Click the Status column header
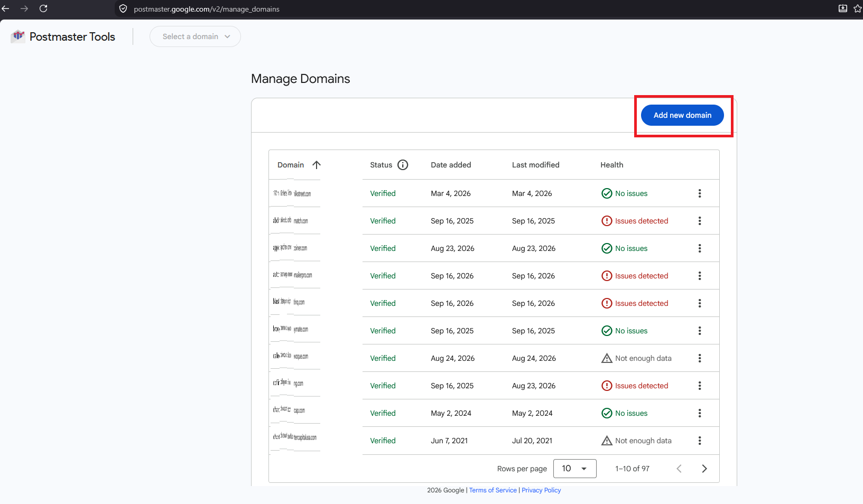Screen dimensions: 863x504 coord(381,165)
